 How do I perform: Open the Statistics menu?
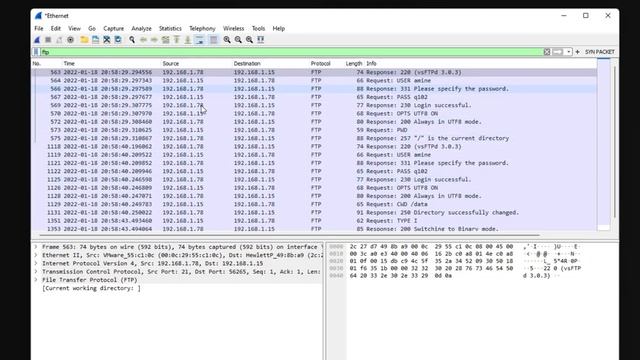(170, 29)
